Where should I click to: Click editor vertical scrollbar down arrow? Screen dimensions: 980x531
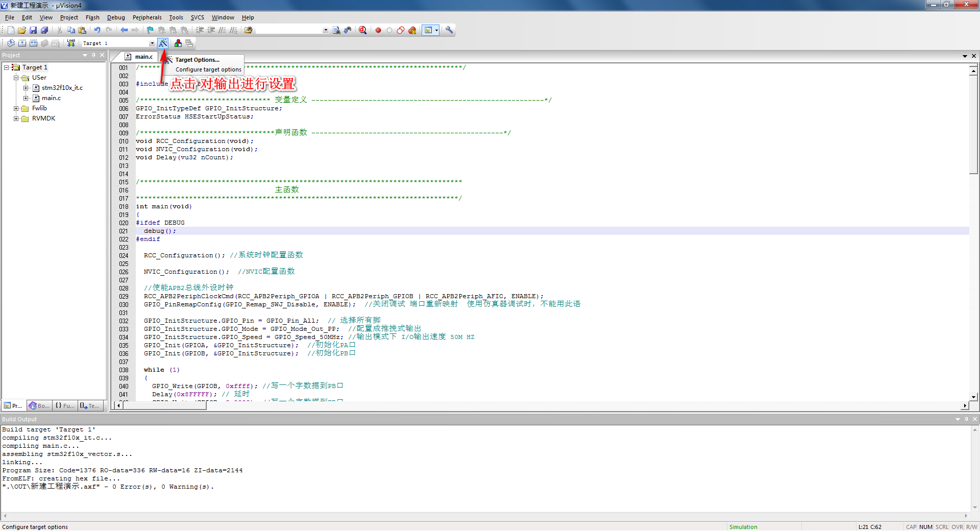973,397
